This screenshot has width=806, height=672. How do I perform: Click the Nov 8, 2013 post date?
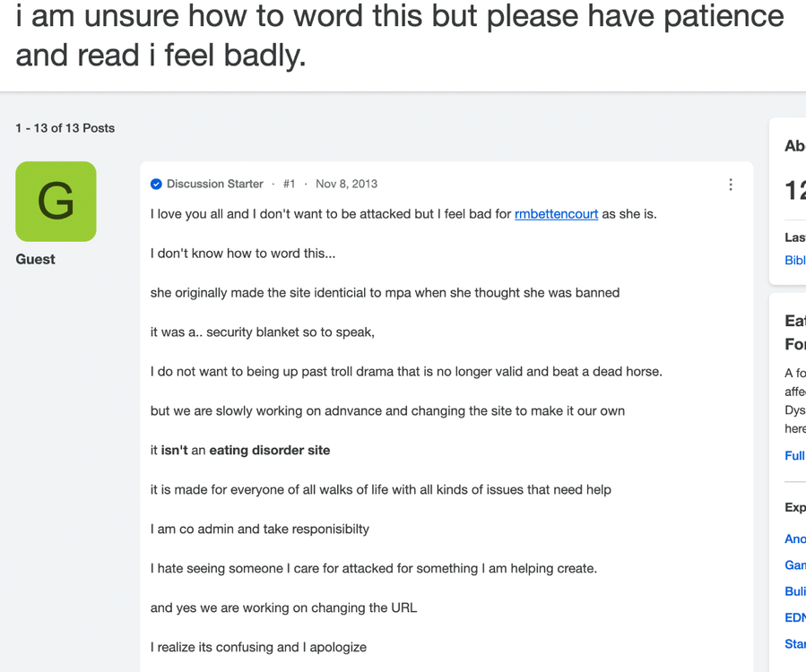coord(346,184)
